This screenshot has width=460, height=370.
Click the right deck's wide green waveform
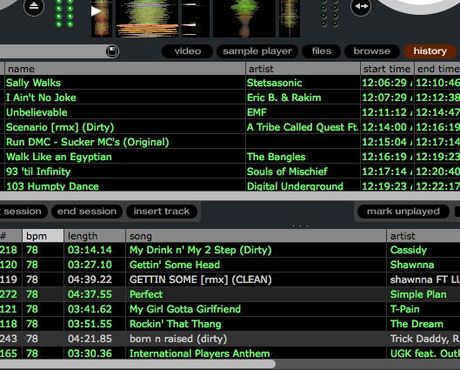point(245,18)
